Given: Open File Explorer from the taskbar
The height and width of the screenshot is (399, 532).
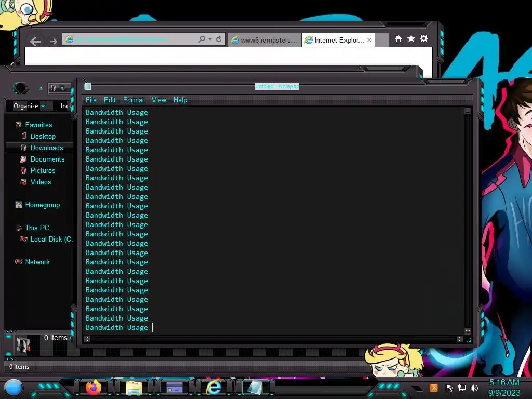Looking at the screenshot, I should click(x=134, y=388).
